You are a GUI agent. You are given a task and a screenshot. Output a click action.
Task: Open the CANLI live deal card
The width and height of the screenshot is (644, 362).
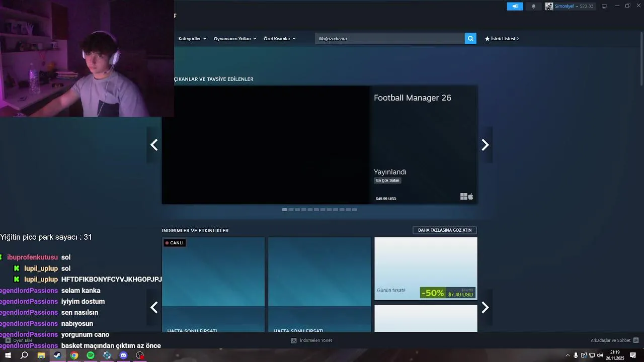coord(213,285)
